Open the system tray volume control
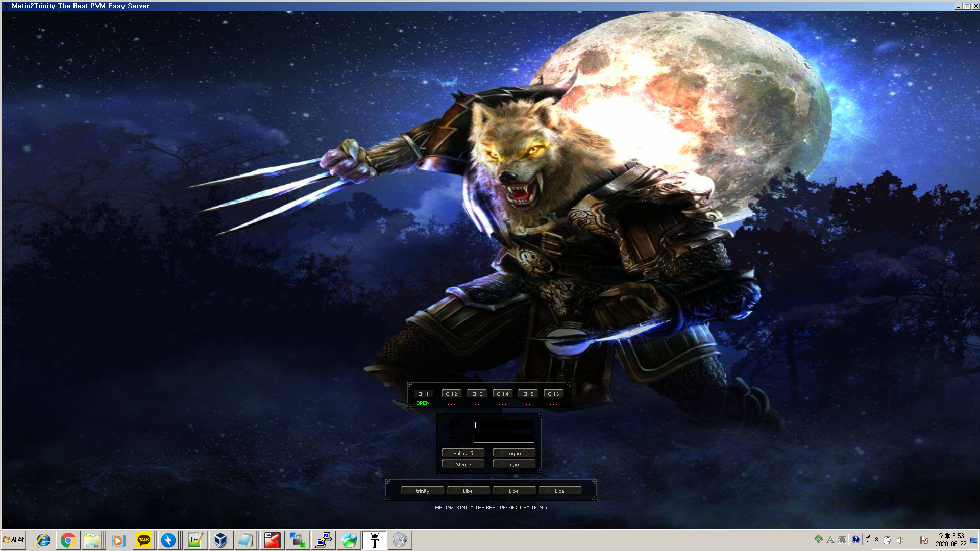 [900, 540]
